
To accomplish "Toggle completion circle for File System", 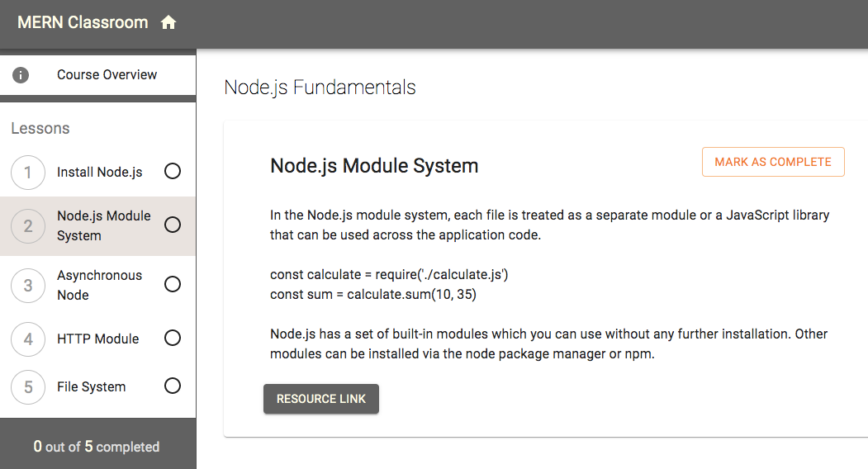I will 173,386.
